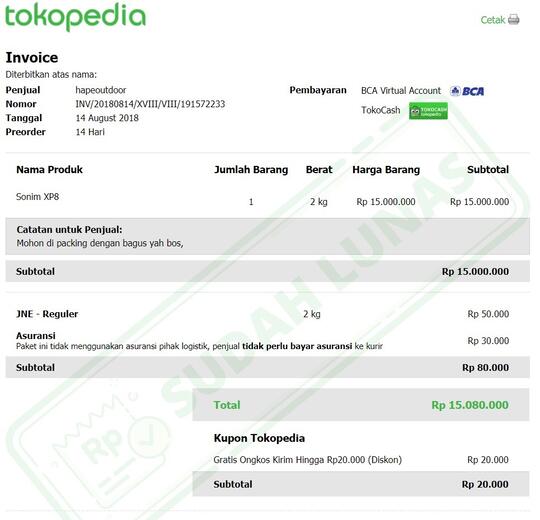540x520 pixels.
Task: Click the Tanggal label
Action: coord(24,118)
